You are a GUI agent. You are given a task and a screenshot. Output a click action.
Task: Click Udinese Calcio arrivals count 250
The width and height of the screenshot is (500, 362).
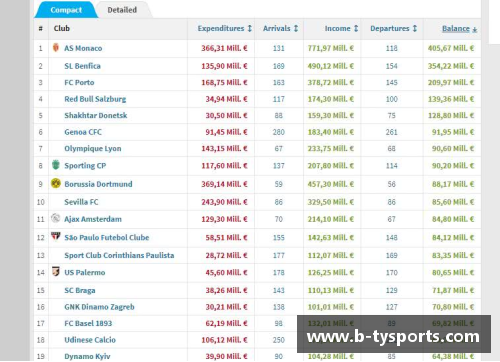tap(279, 340)
